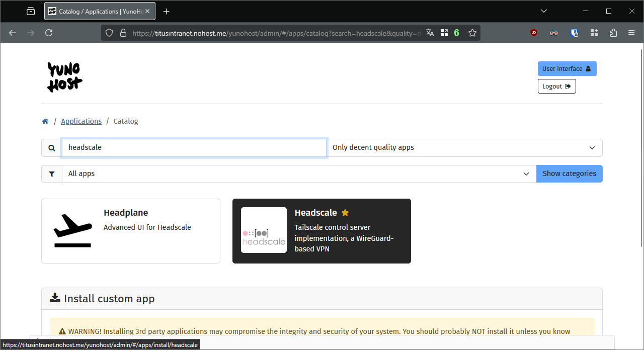Expand the 'All apps' category dropdown
644x350 pixels.
[x=299, y=174]
